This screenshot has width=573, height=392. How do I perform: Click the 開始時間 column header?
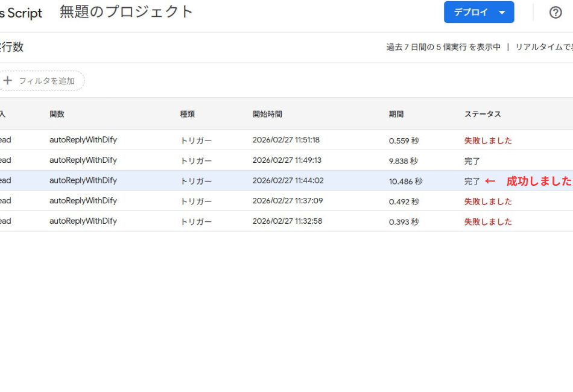click(x=267, y=114)
